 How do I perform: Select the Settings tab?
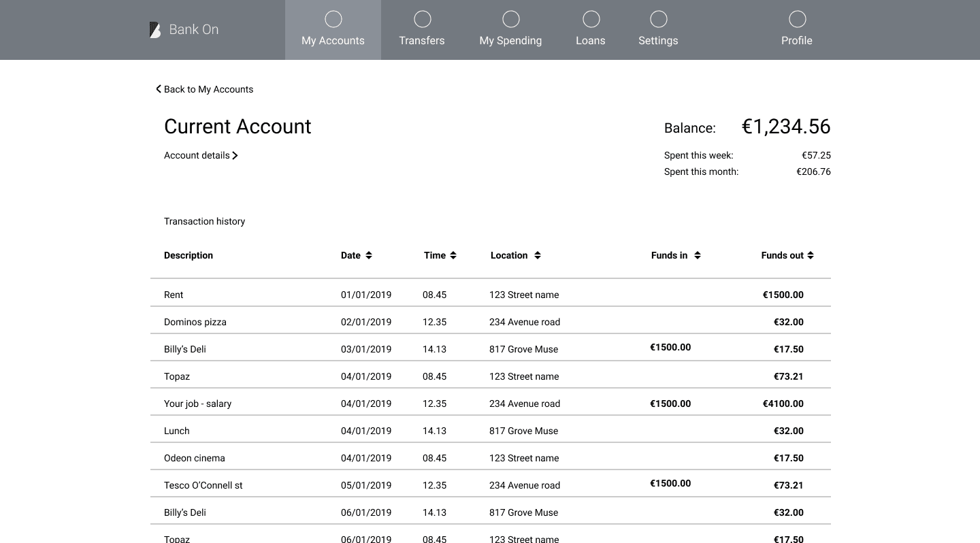(658, 30)
